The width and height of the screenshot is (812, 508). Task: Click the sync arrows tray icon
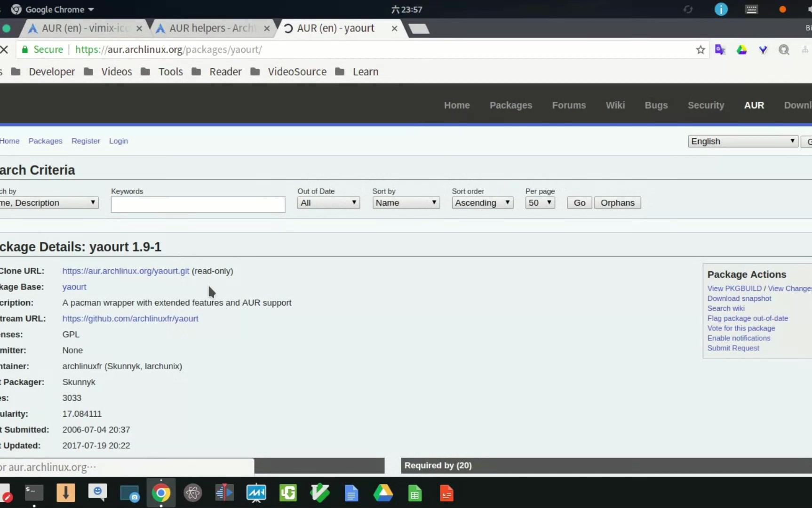pos(688,9)
